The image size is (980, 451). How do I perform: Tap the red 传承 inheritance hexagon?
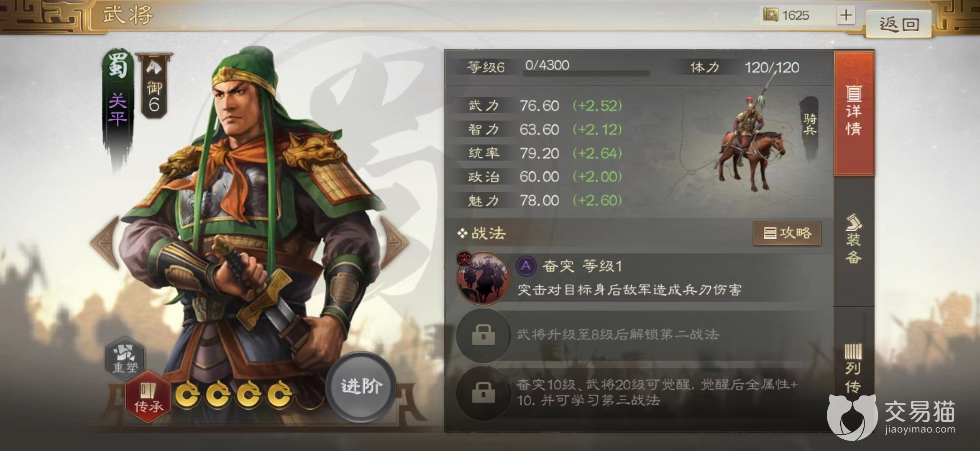(148, 397)
